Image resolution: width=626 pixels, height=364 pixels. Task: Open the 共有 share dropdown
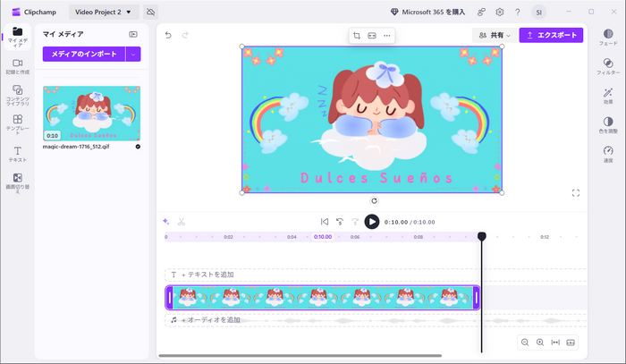[x=495, y=35]
